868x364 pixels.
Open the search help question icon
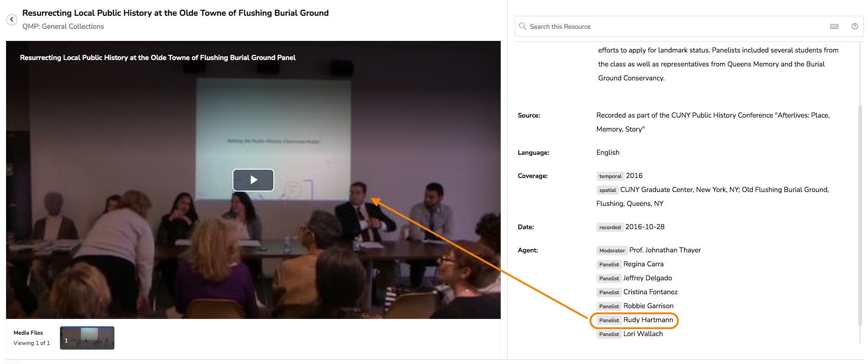855,26
